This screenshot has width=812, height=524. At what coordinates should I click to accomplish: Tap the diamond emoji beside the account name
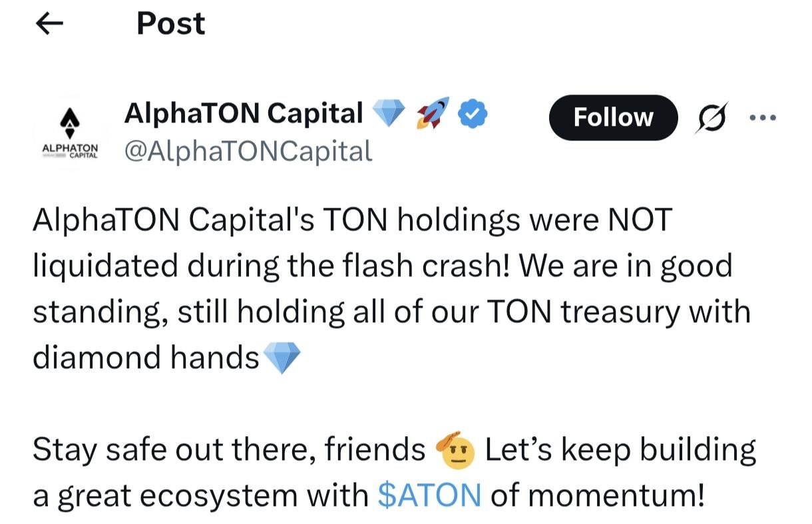[389, 115]
